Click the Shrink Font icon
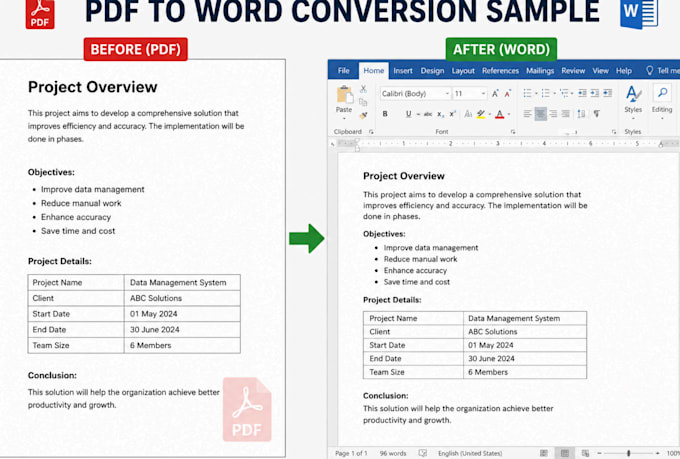This screenshot has width=680, height=459. coord(507,93)
